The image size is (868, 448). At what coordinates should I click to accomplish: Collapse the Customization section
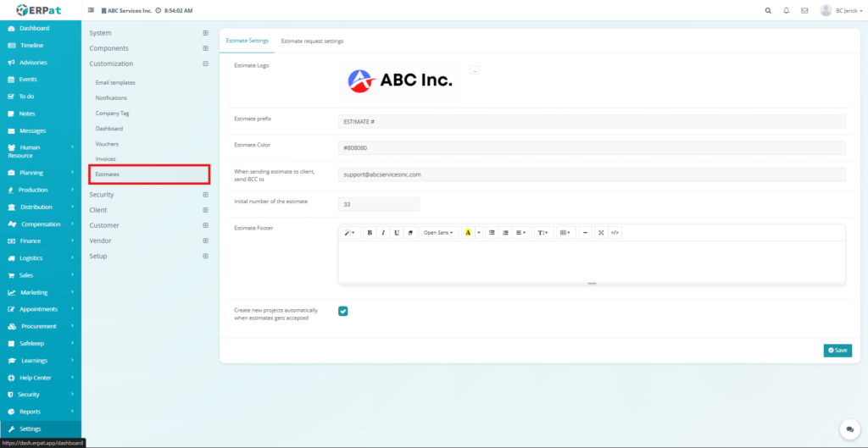click(205, 64)
